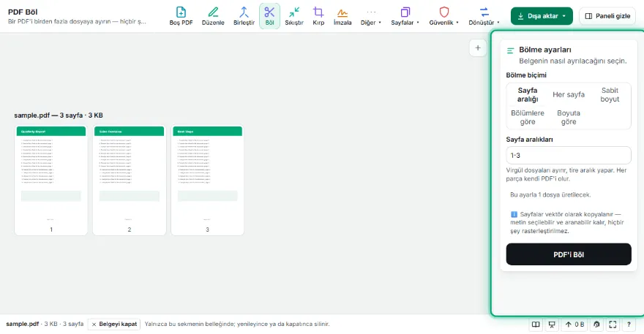Choose the Birleştir merge tool
This screenshot has width=644, height=334.
[244, 16]
